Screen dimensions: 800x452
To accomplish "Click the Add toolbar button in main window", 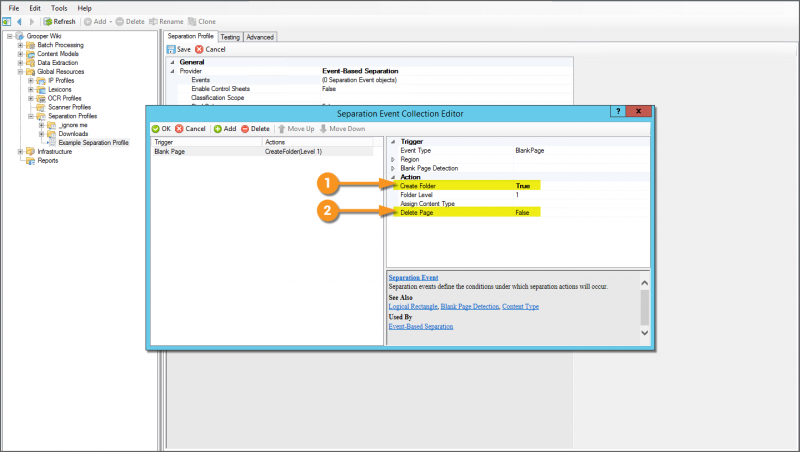I will (x=97, y=21).
